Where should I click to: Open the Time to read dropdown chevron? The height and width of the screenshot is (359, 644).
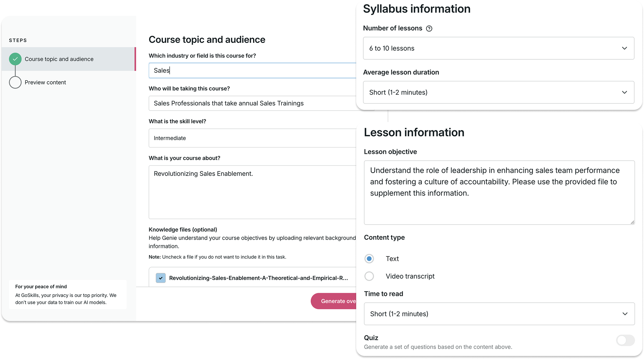coord(625,314)
